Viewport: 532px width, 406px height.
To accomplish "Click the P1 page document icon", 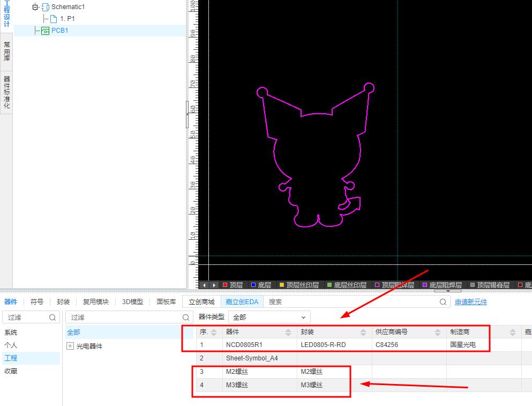I will [x=53, y=19].
